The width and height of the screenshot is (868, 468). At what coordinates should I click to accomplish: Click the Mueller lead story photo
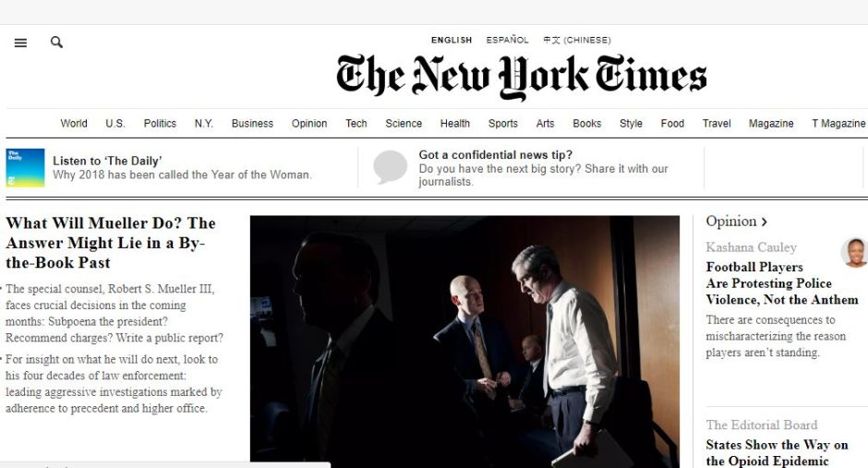click(464, 341)
